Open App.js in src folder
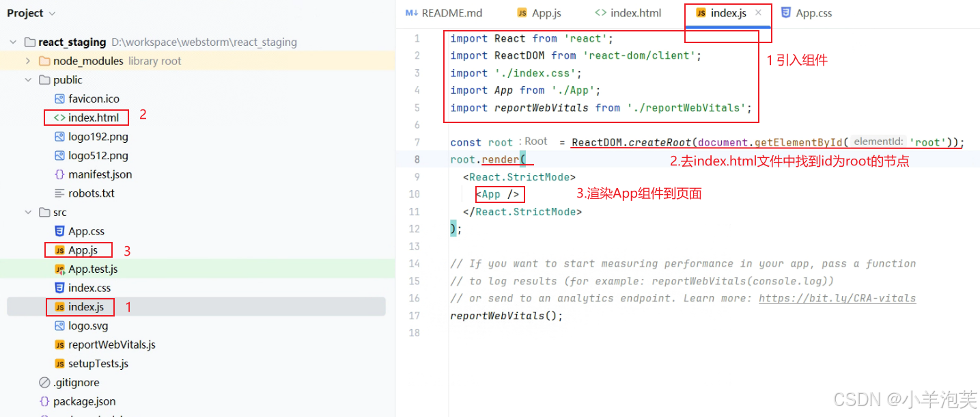 83,250
